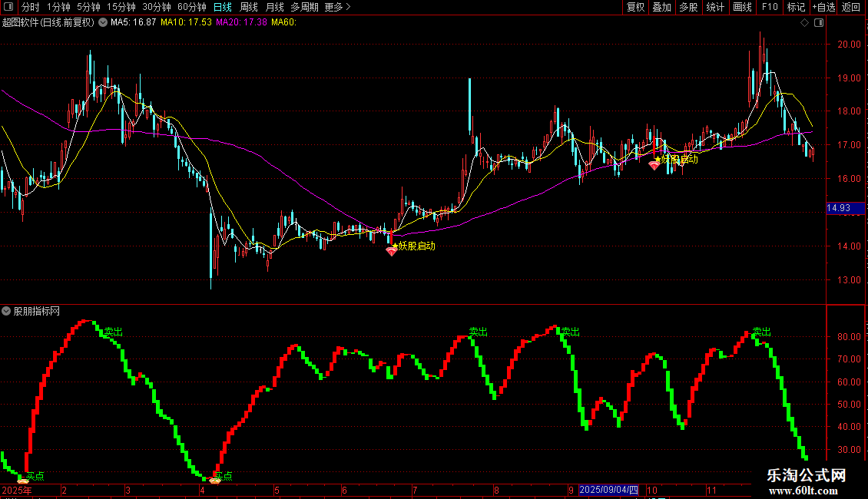Click the 标记 mark button

point(796,7)
